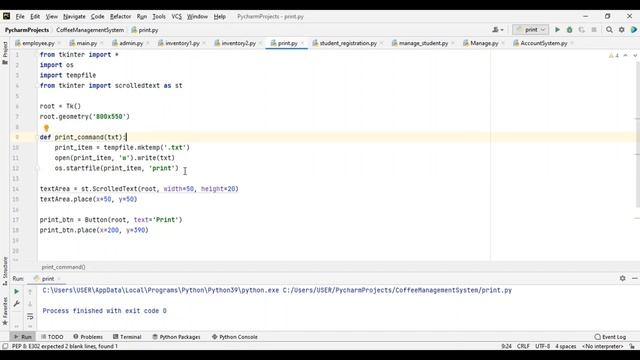Click print.py breadcrumb in navigation bar
Viewport: 640px width, 360px height.
click(x=145, y=30)
